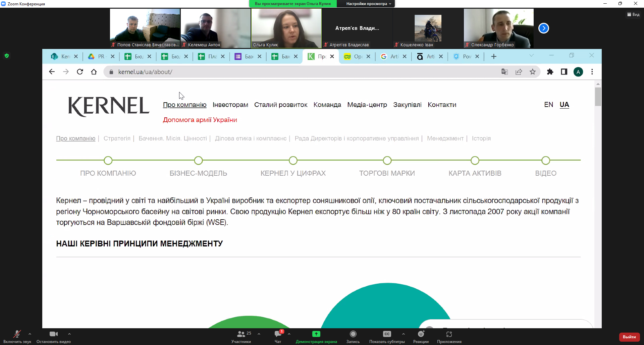
Task: Click БІЗНЕС-МОДЕЛЬ timeline circle marker
Action: tap(199, 161)
